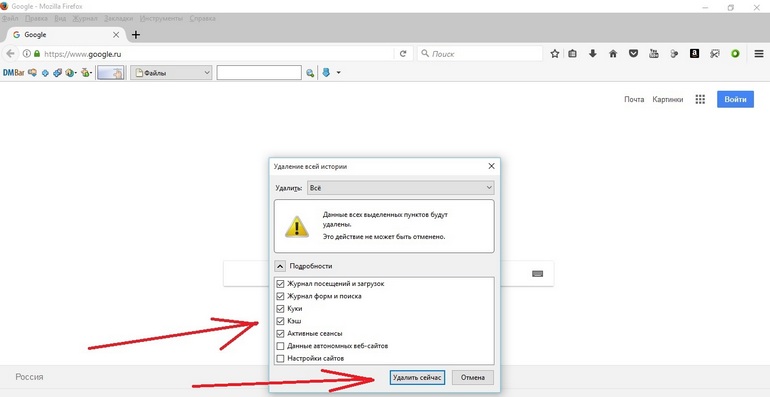Viewport: 770px width, 397px height.
Task: Open the Удалить time range dropdown
Action: pyautogui.click(x=400, y=188)
